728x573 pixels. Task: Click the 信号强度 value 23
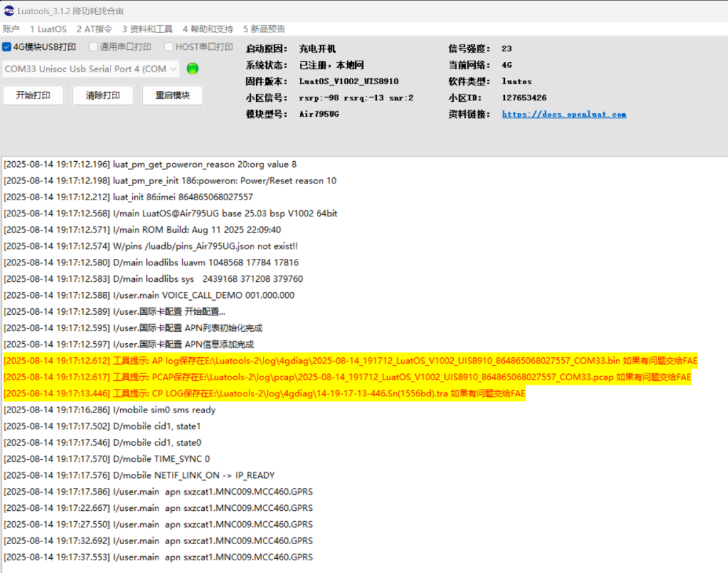pos(506,49)
